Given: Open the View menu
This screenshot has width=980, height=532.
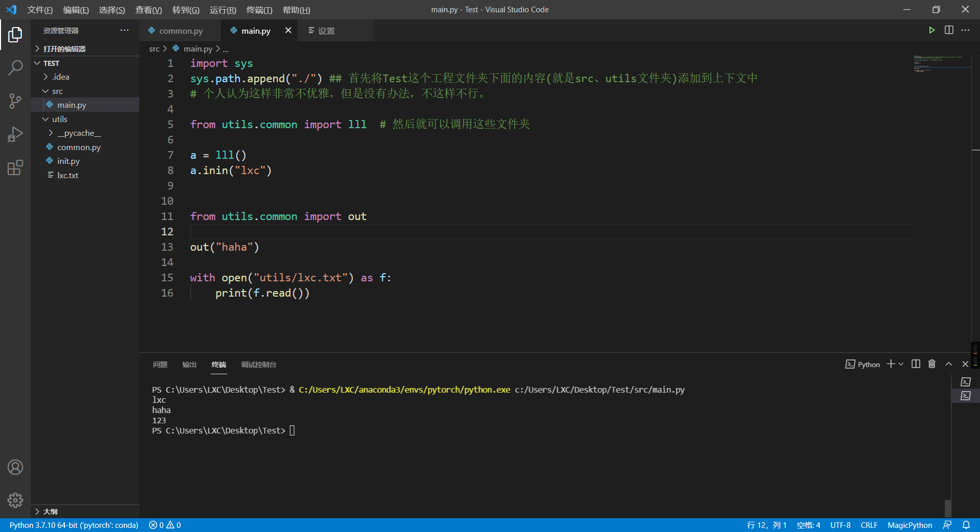Looking at the screenshot, I should pyautogui.click(x=149, y=10).
